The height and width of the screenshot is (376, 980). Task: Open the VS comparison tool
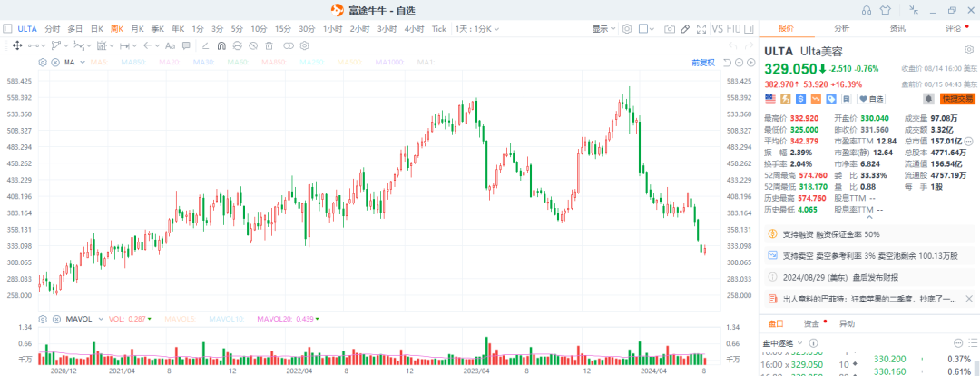[718, 29]
